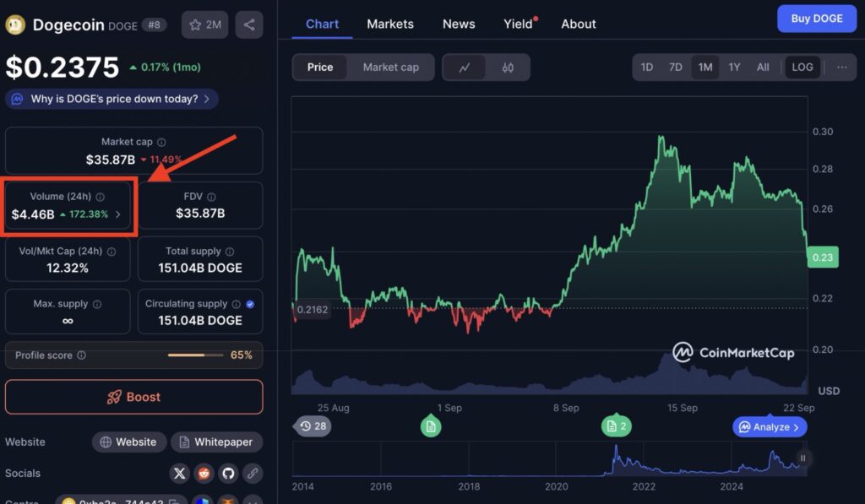
Task: Click the 0.23 current price tag
Action: (x=823, y=257)
